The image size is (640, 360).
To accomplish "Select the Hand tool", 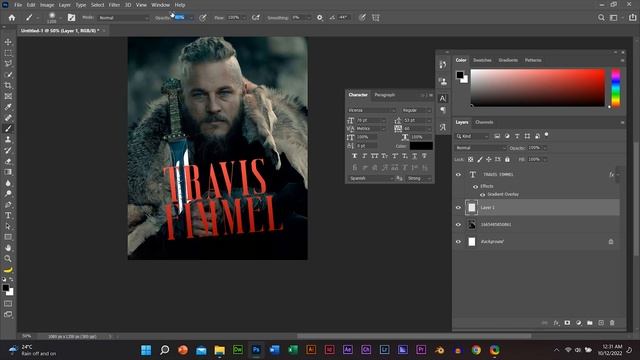I will (8, 248).
